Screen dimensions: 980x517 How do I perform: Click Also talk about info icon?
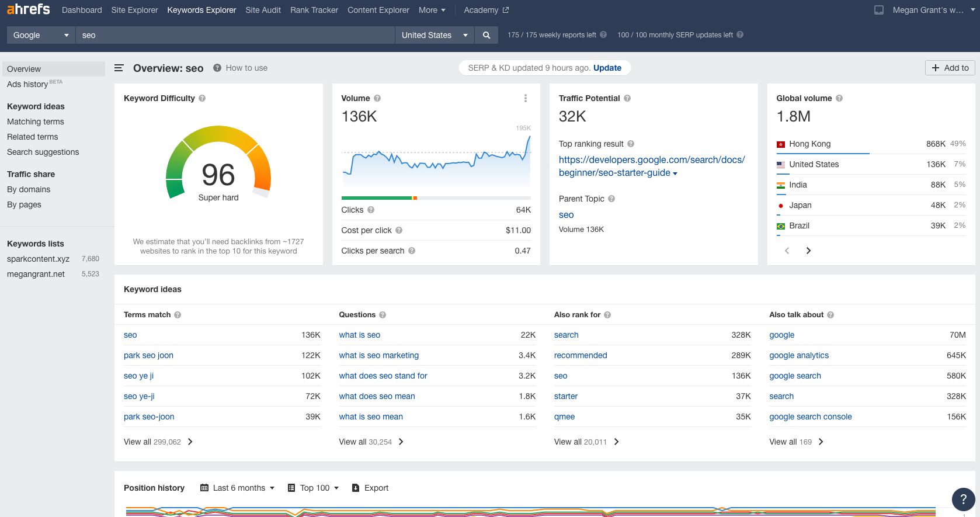[830, 315]
